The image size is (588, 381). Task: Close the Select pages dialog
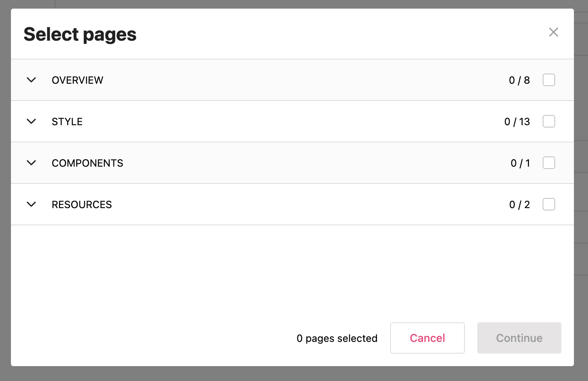(553, 32)
